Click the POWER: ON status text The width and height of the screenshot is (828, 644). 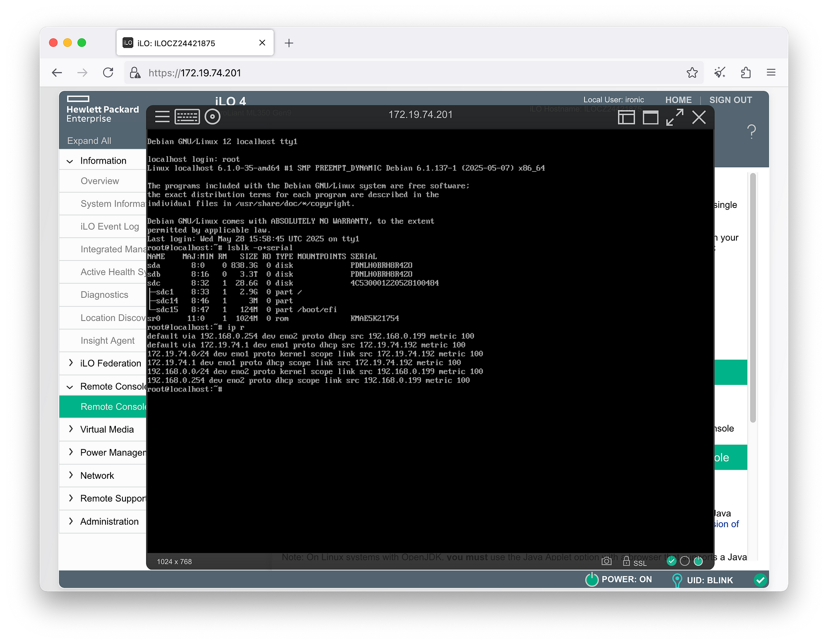point(627,579)
